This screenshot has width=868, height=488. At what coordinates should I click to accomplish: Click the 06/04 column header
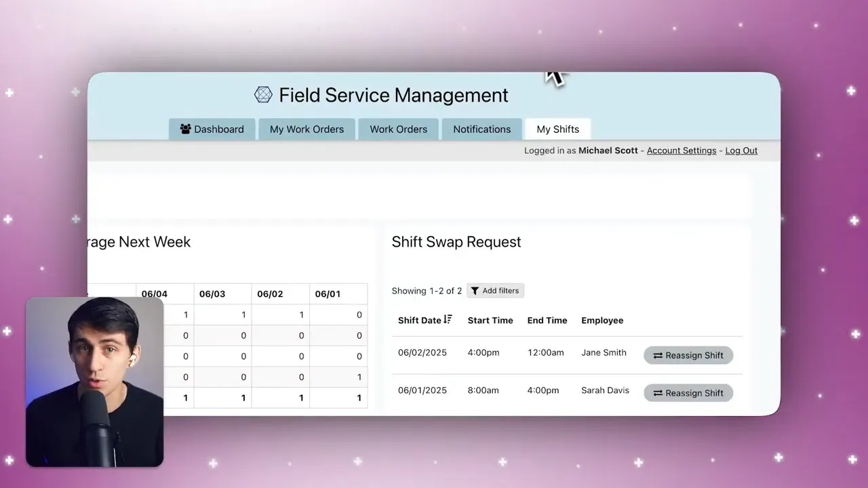(x=165, y=293)
